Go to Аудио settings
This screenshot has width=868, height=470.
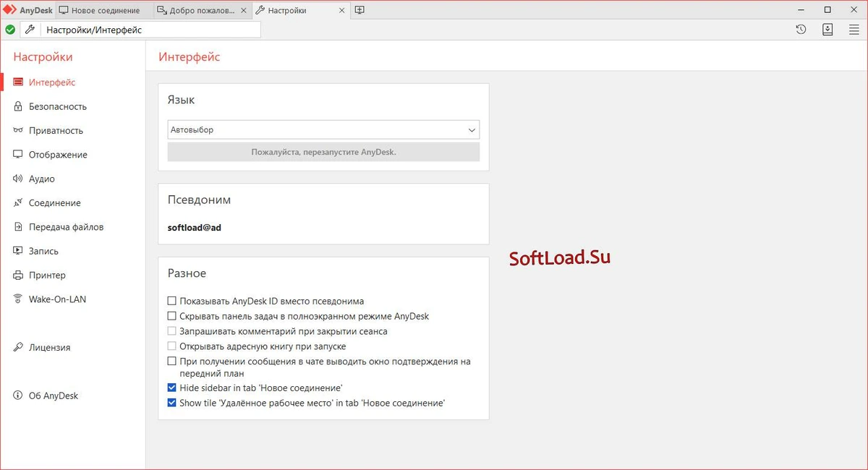42,179
